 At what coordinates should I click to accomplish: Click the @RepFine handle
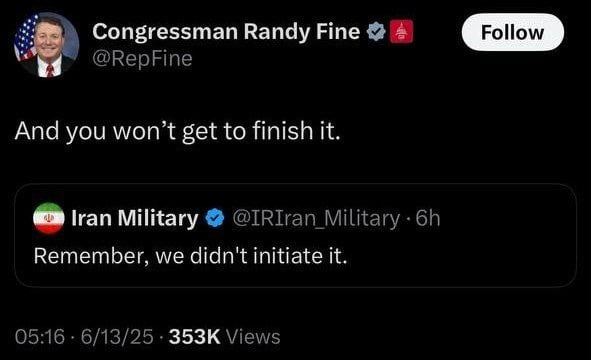click(142, 59)
